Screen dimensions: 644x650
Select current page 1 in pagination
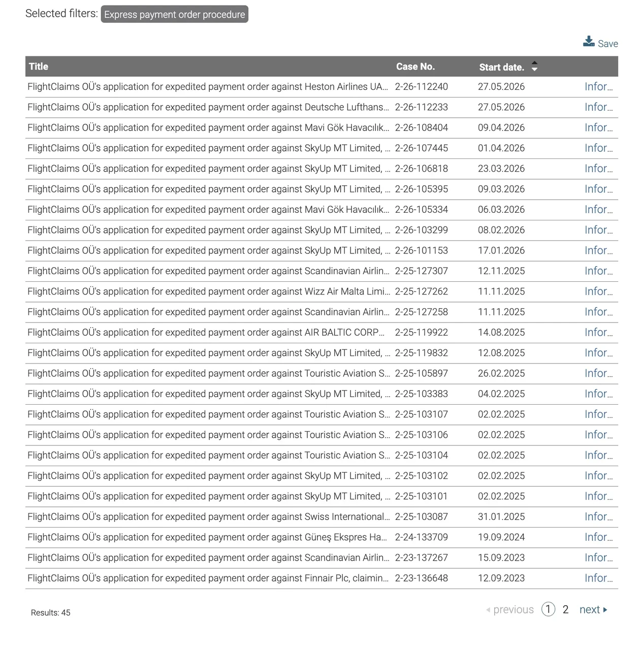(x=548, y=609)
